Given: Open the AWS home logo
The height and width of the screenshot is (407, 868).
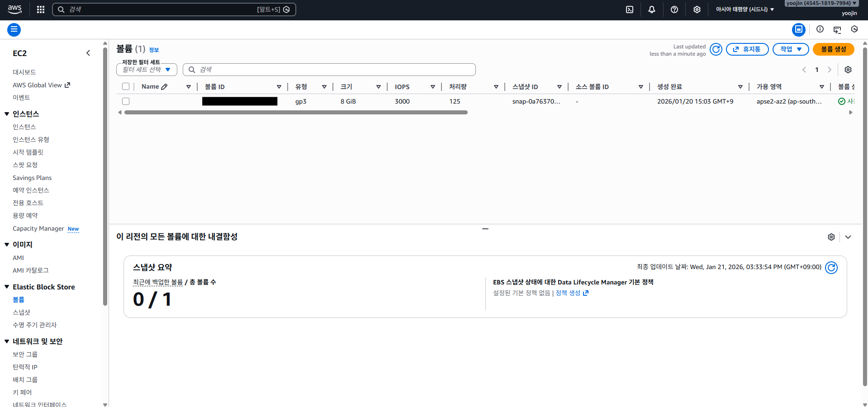Looking at the screenshot, I should click(14, 9).
